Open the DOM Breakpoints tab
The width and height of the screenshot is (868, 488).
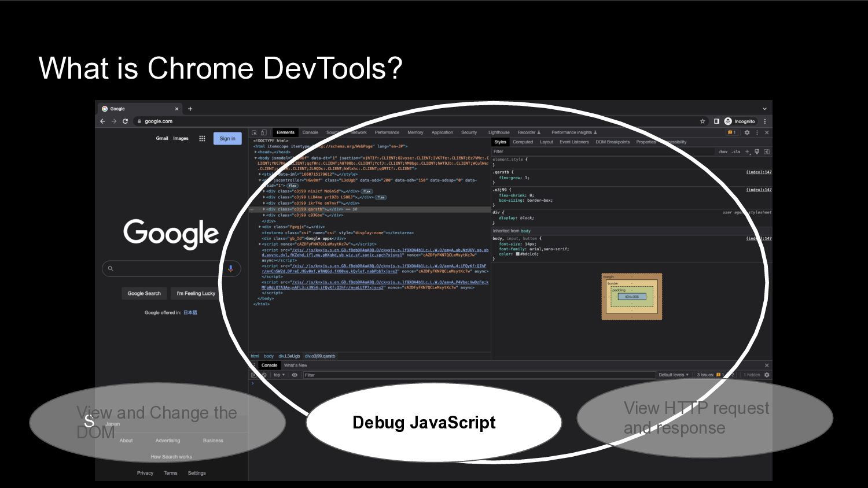pos(612,142)
